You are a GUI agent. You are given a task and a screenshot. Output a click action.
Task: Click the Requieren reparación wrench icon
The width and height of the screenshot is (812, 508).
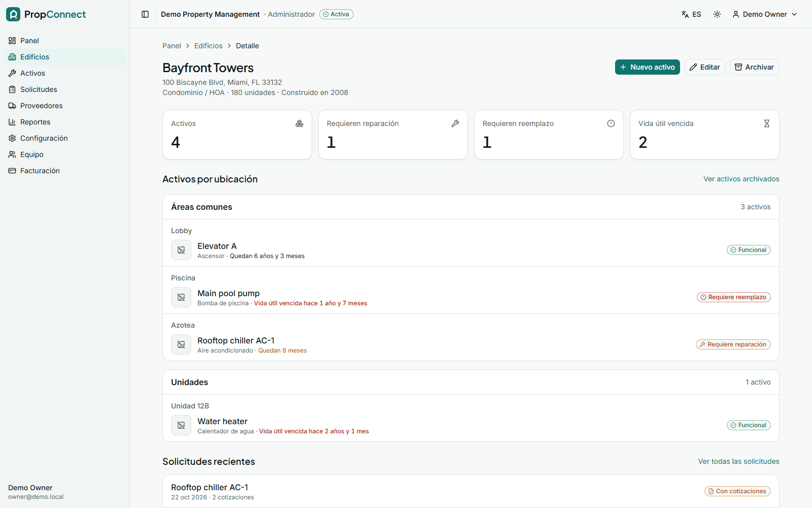[455, 123]
